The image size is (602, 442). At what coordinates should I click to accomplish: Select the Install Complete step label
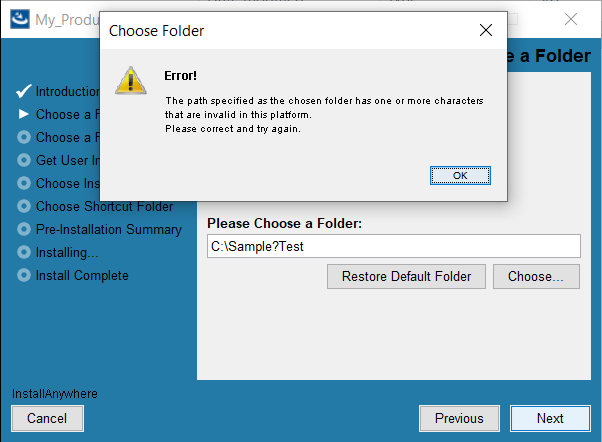click(x=82, y=275)
